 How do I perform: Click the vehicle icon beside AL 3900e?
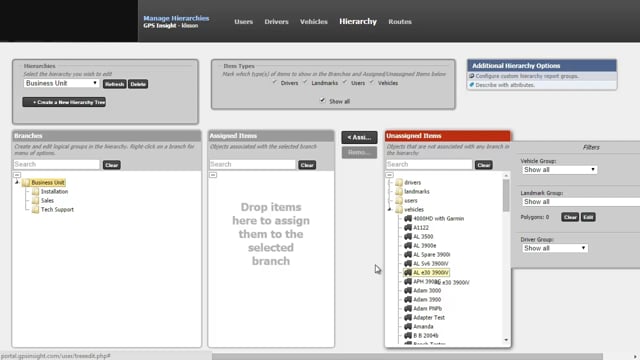[x=408, y=245]
